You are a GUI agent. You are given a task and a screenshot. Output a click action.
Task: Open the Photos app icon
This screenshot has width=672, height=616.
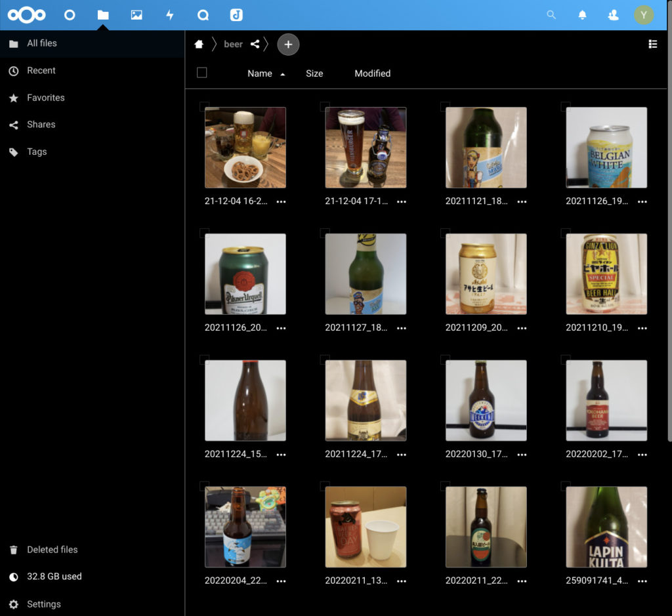136,15
